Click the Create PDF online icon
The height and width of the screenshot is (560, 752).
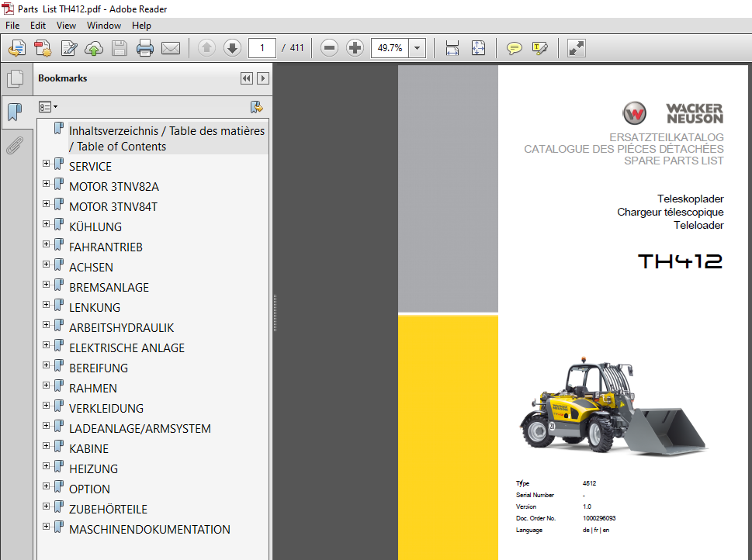point(17,48)
